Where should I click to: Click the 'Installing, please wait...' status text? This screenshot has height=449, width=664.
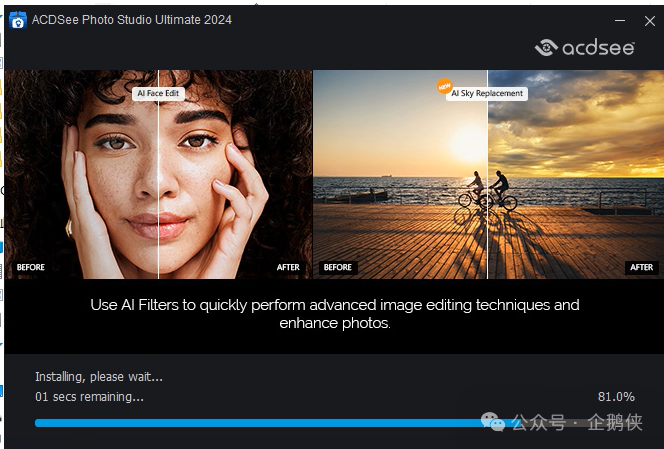tap(99, 377)
